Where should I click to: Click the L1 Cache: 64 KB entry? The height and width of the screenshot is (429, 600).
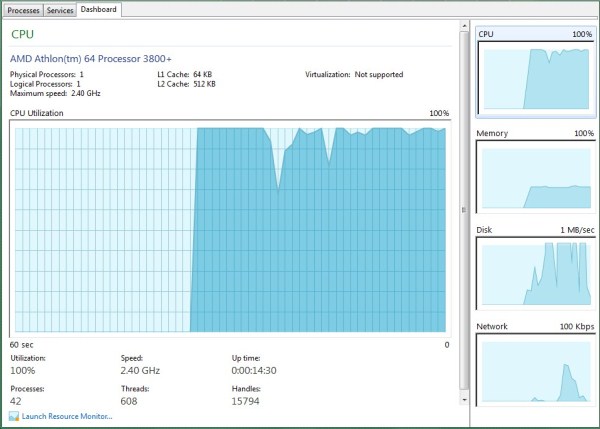(x=184, y=75)
